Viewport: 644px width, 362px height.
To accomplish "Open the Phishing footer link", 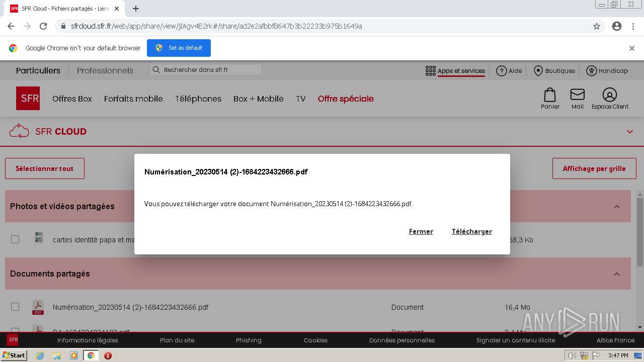I will pos(249,340).
